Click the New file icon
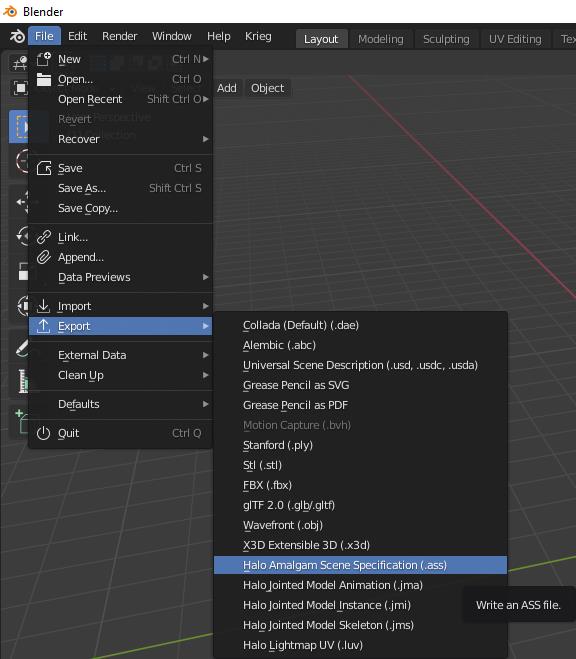The image size is (576, 659). click(x=43, y=59)
